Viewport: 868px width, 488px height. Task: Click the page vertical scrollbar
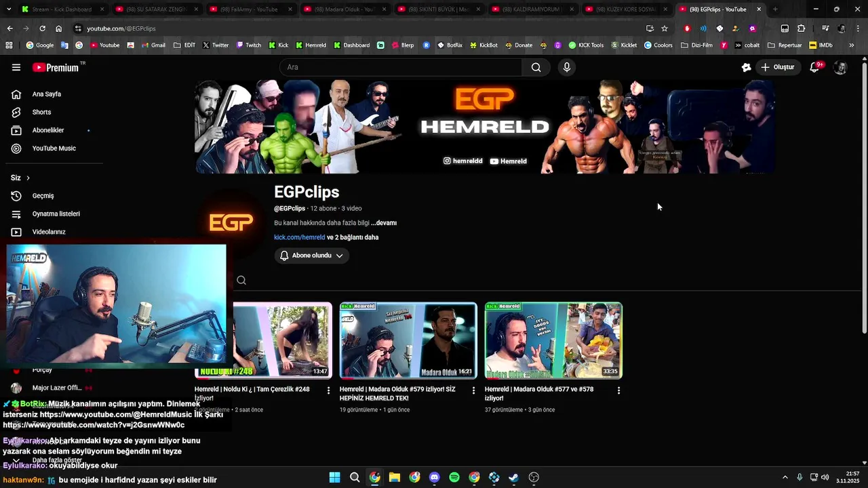click(864, 197)
